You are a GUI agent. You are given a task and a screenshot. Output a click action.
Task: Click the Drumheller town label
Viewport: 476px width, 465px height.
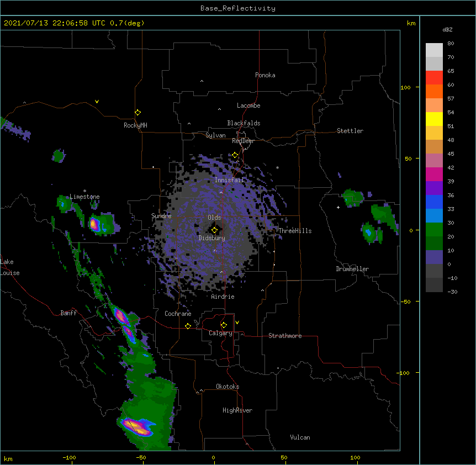(x=352, y=269)
